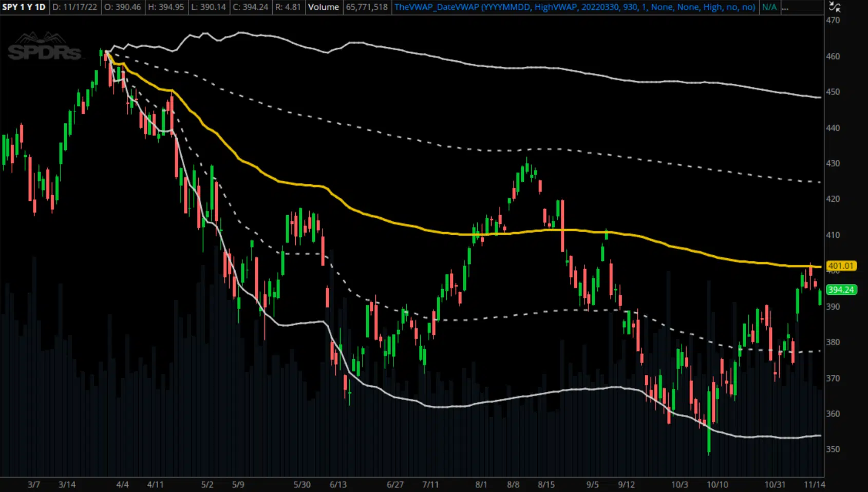Click the 450 price axis label
The width and height of the screenshot is (868, 492).
click(833, 92)
